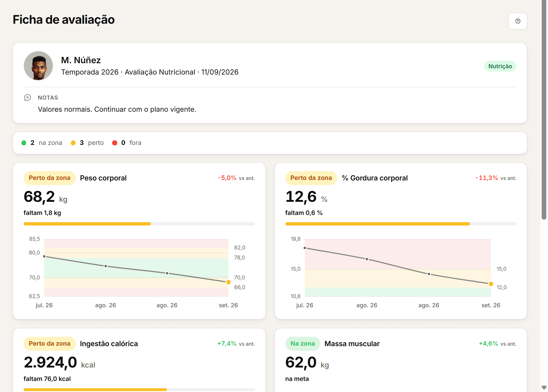Viewport: 548px width, 392px height.
Task: Click 'Na zona' badge on Massa muscular
Action: pyautogui.click(x=303, y=344)
